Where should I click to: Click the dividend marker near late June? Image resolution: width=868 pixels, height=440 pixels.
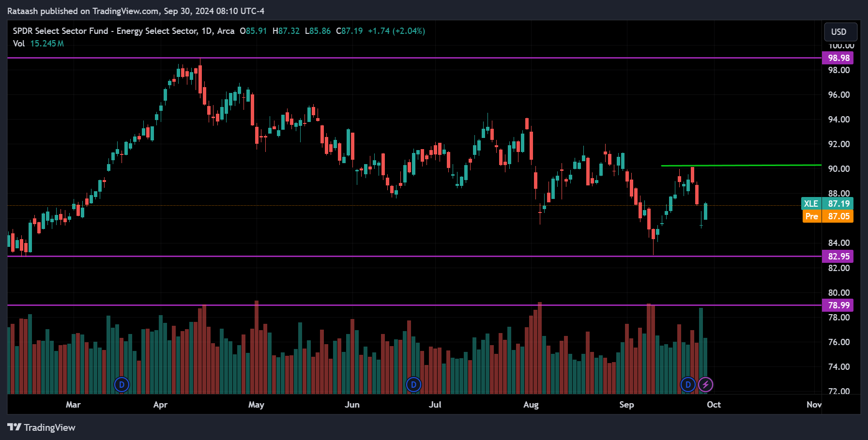(413, 385)
